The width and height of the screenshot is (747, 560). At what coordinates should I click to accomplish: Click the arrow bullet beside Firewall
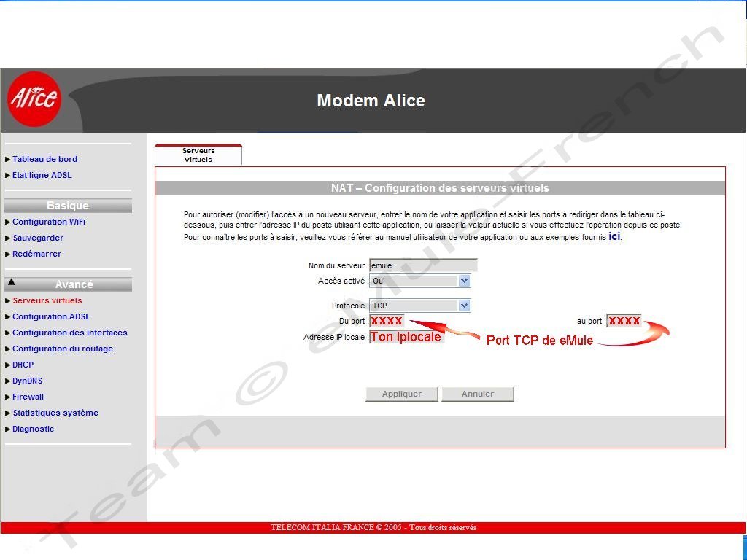[7, 397]
